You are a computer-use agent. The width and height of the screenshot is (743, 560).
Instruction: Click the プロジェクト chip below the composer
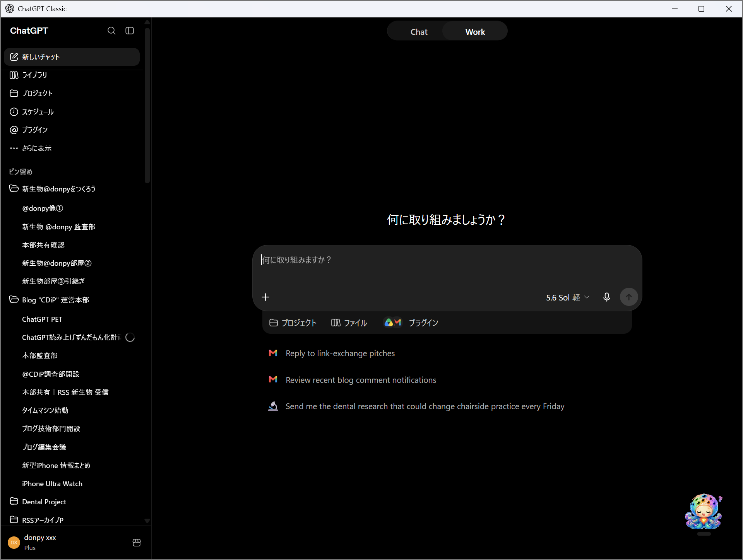point(293,323)
